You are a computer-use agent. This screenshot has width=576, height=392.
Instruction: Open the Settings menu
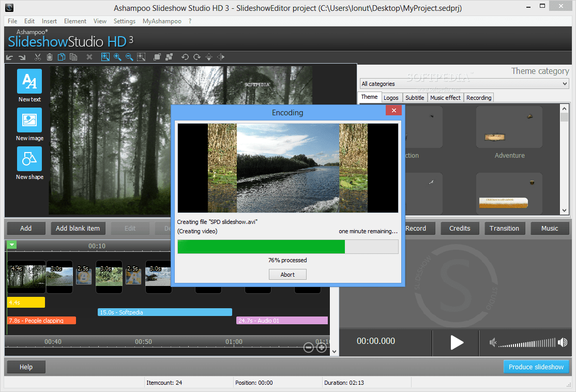(x=124, y=21)
